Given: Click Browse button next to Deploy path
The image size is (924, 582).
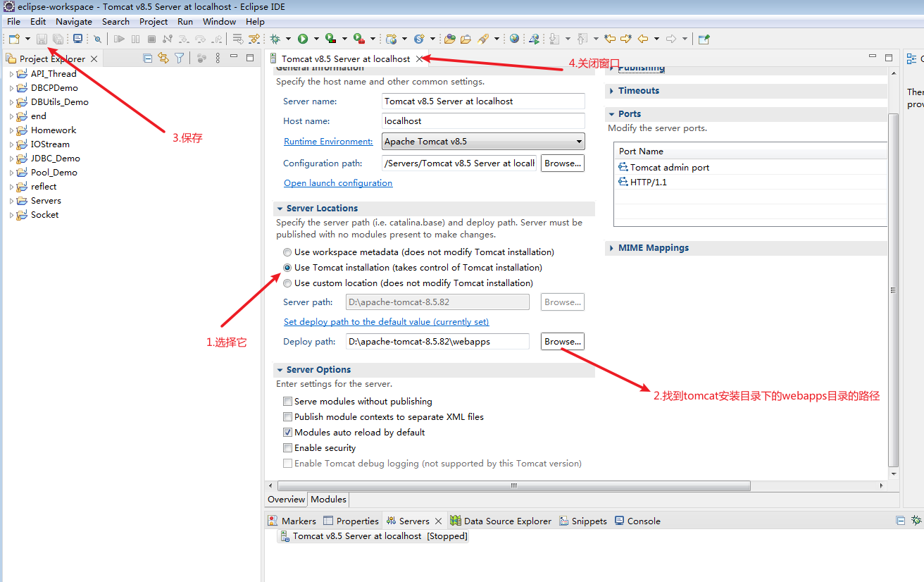Looking at the screenshot, I should pyautogui.click(x=563, y=342).
